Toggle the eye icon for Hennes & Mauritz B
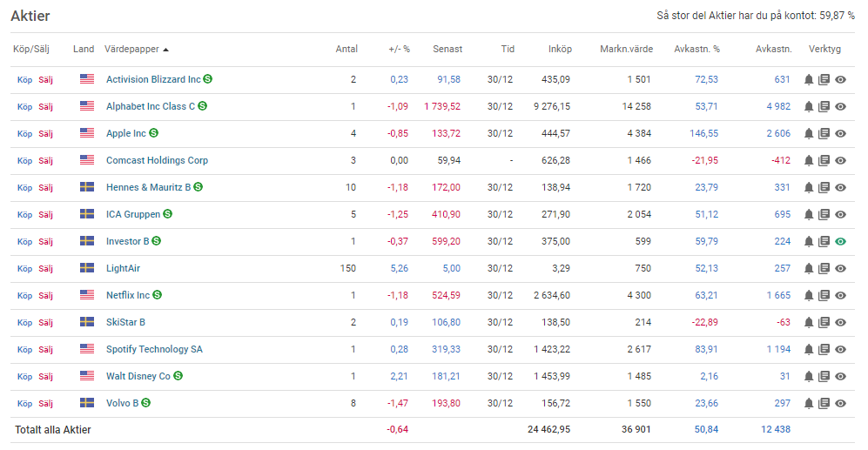Image resolution: width=868 pixels, height=450 pixels. pyautogui.click(x=840, y=188)
